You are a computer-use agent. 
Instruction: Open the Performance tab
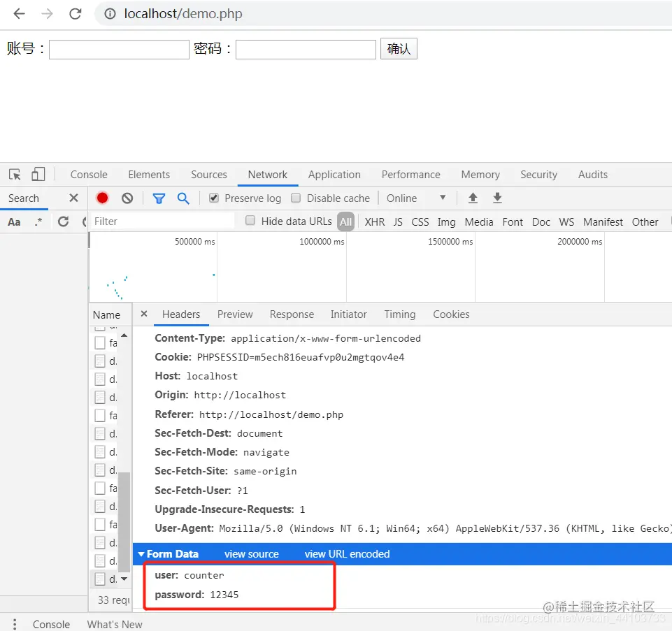pyautogui.click(x=410, y=175)
